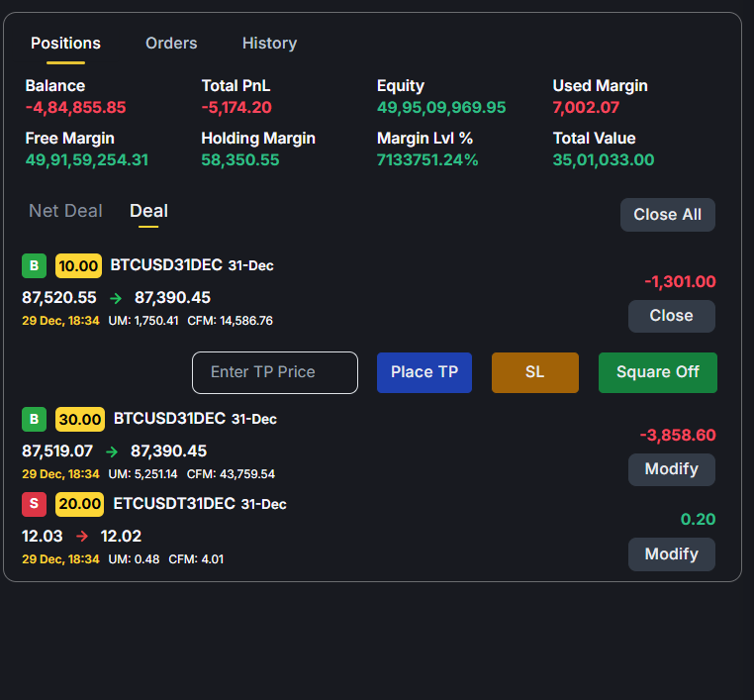Image resolution: width=754 pixels, height=700 pixels.
Task: Click the yellow 30.00 quantity badge
Action: point(79,419)
